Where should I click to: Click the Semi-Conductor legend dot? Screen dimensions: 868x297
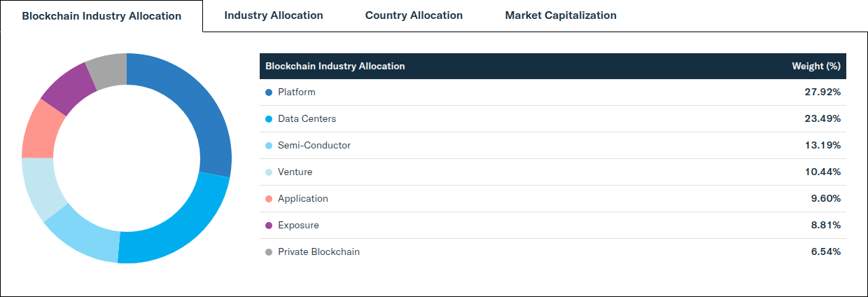(x=269, y=146)
